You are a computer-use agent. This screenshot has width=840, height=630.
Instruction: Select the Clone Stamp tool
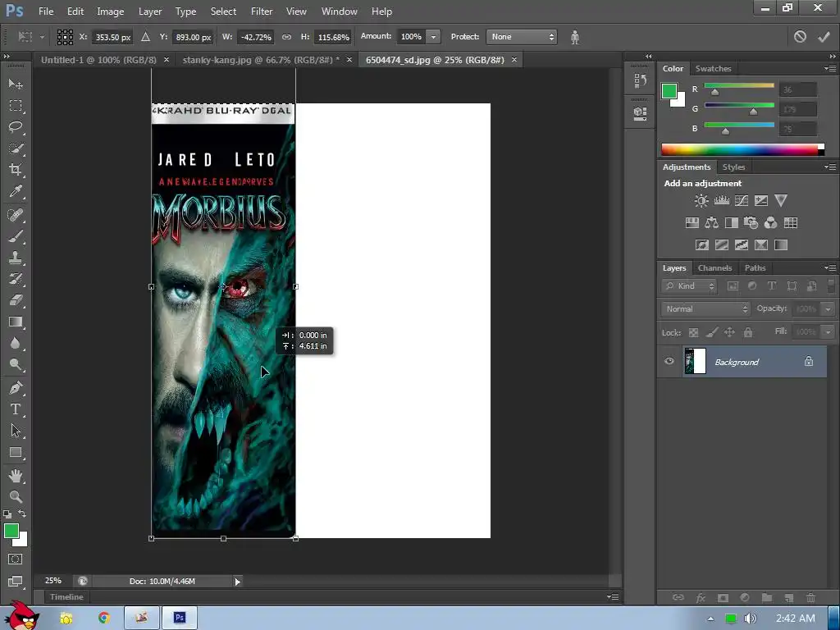pyautogui.click(x=16, y=258)
